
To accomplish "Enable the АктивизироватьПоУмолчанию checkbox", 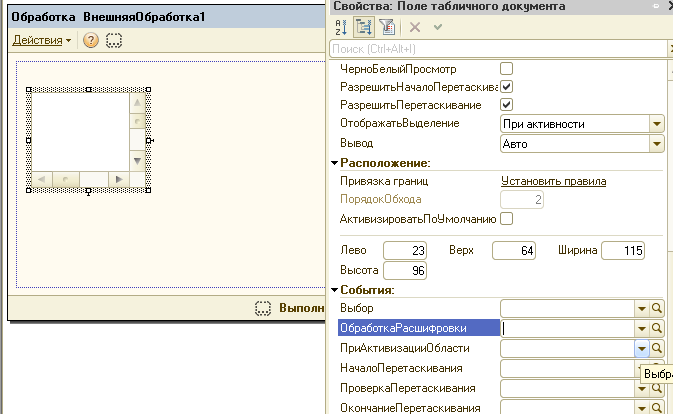I will click(506, 219).
